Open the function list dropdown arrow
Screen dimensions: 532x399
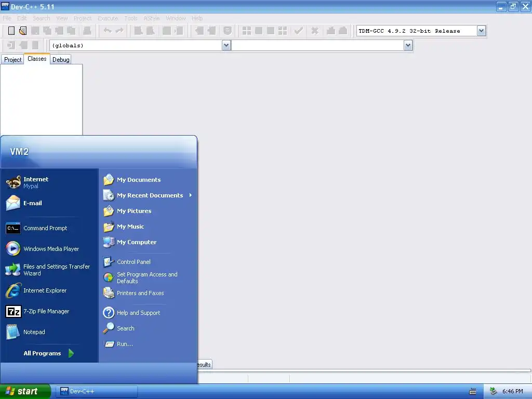408,46
